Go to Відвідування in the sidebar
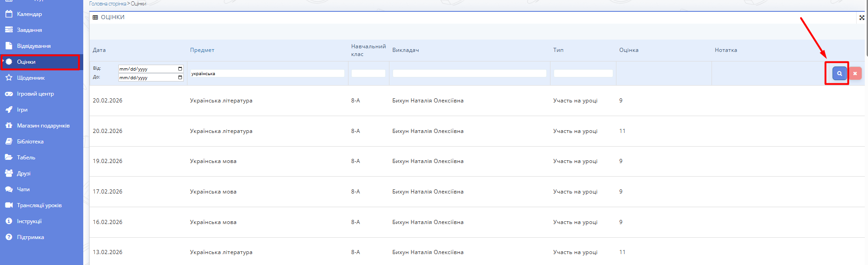868x265 pixels. (34, 46)
